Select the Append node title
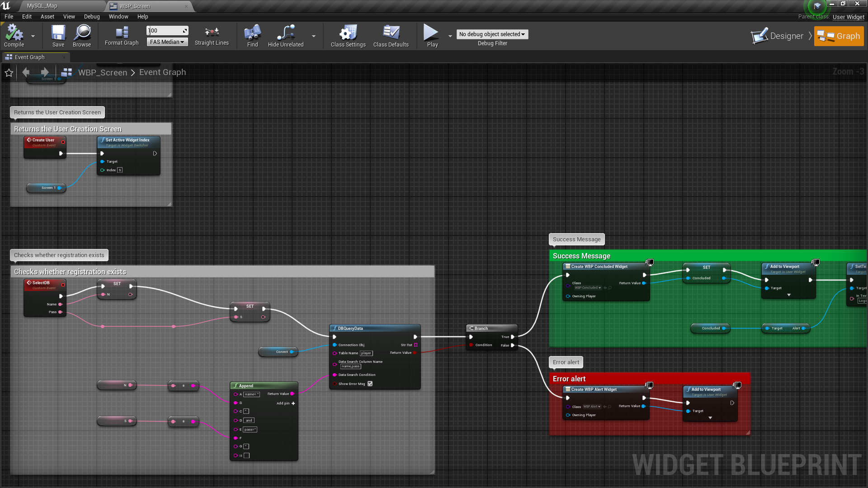The width and height of the screenshot is (868, 488). [264, 385]
